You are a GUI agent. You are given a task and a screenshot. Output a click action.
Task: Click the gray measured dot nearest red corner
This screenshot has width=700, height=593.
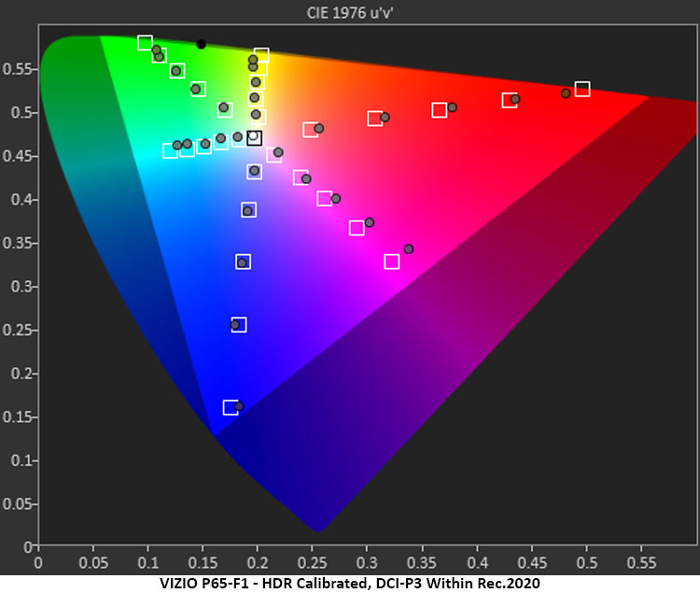[566, 93]
